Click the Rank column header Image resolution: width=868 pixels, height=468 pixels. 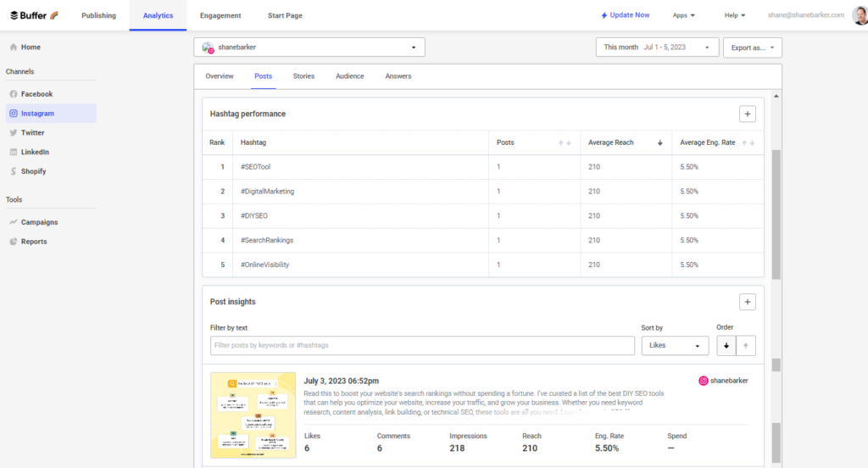coord(217,142)
